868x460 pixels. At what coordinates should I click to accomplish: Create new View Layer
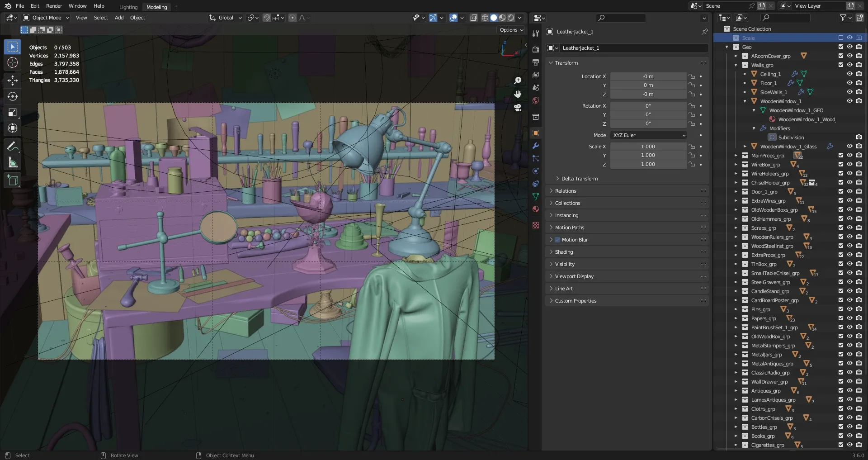tap(851, 6)
